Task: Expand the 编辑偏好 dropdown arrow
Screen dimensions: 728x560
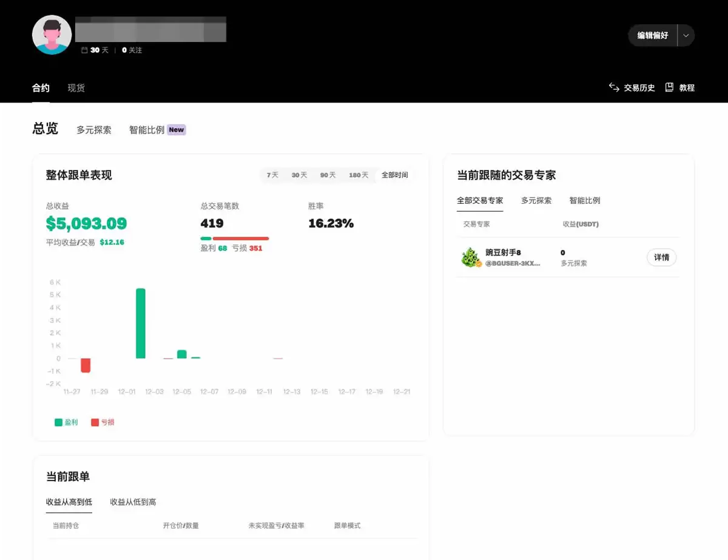Action: pyautogui.click(x=686, y=35)
